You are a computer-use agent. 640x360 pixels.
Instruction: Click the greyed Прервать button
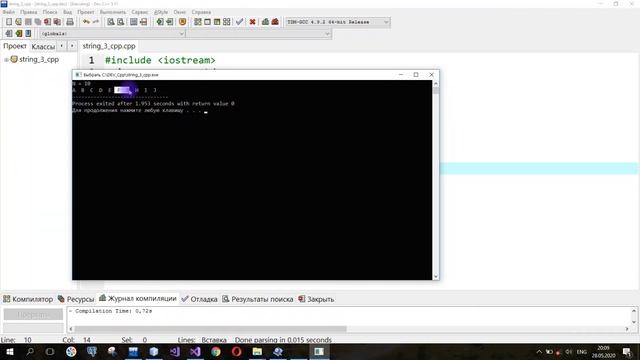coord(33,314)
